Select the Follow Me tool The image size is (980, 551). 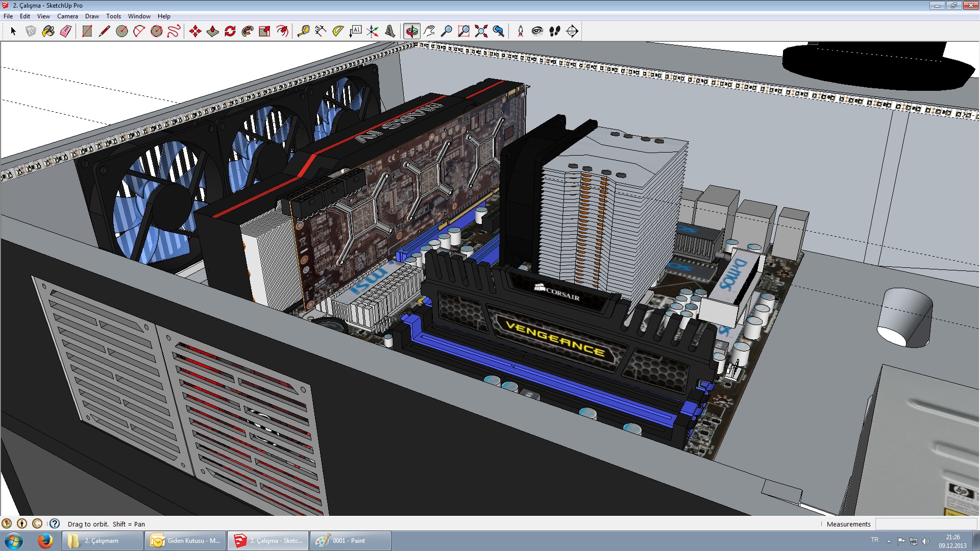coord(248,31)
